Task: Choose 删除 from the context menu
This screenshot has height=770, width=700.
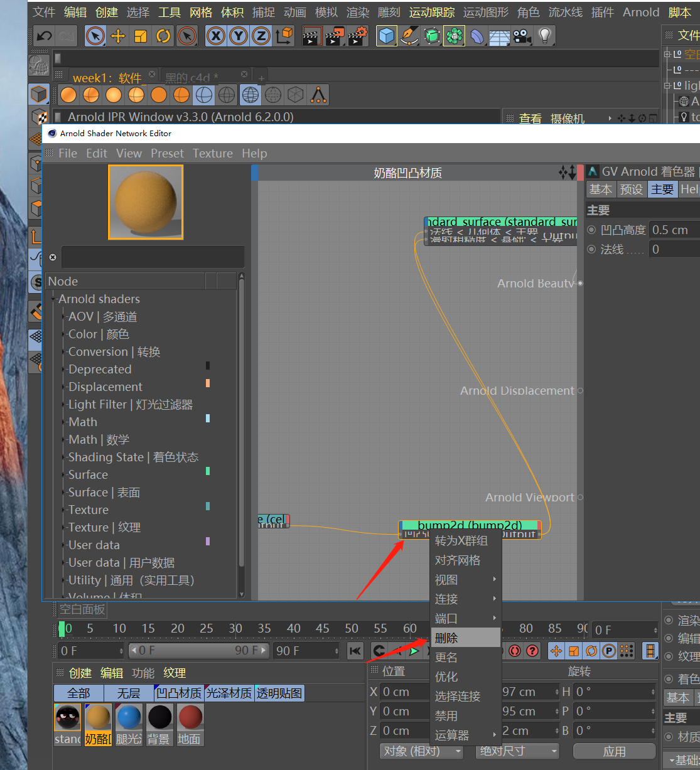Action: pyautogui.click(x=465, y=638)
